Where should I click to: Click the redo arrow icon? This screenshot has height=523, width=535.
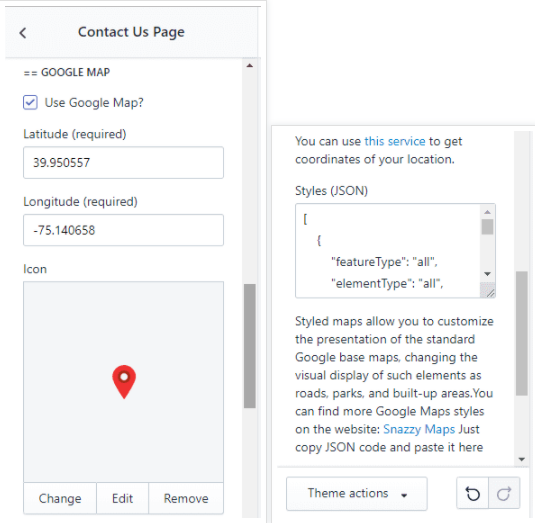[x=504, y=493]
